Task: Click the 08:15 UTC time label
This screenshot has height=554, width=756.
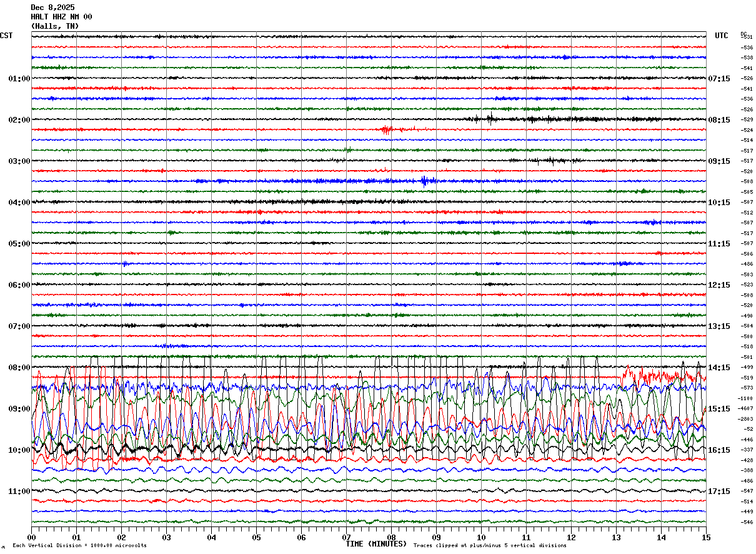Action: 719,120
